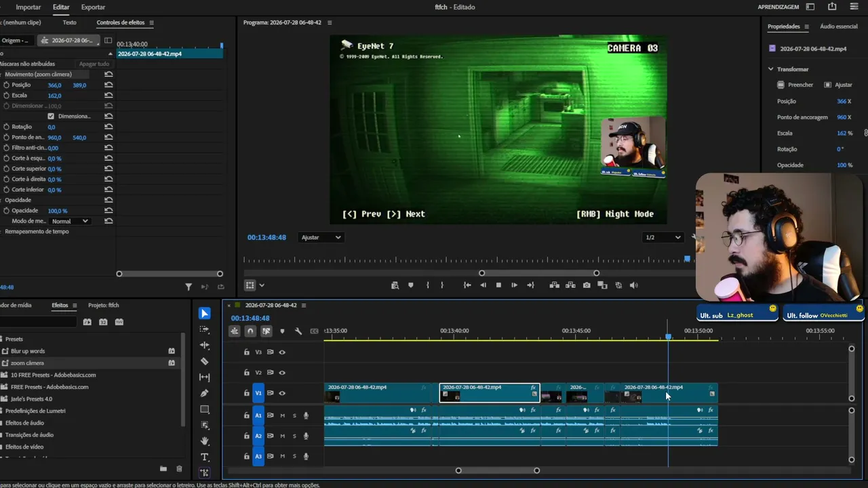Toggle Posição animation stopwatch

6,85
